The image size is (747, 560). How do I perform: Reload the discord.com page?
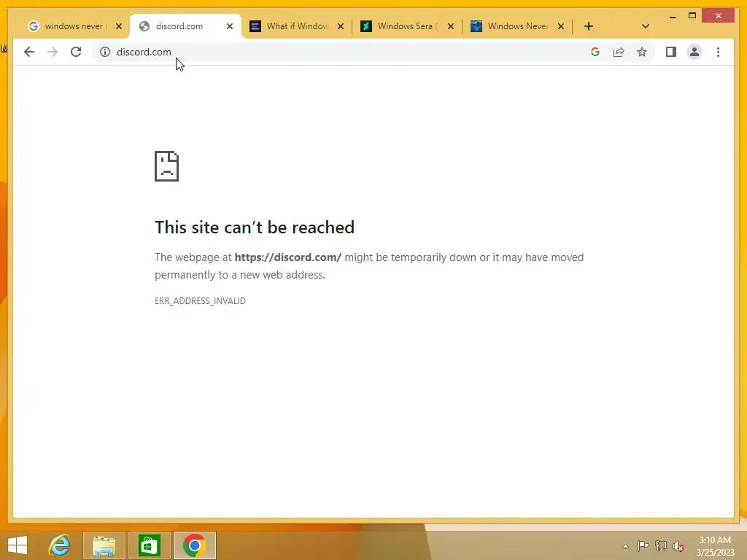tap(76, 52)
